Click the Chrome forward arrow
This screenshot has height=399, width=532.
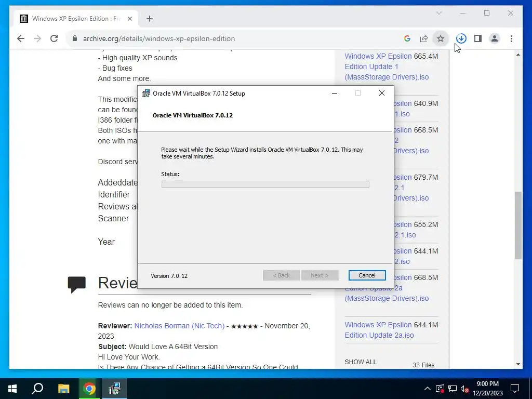[x=37, y=38]
